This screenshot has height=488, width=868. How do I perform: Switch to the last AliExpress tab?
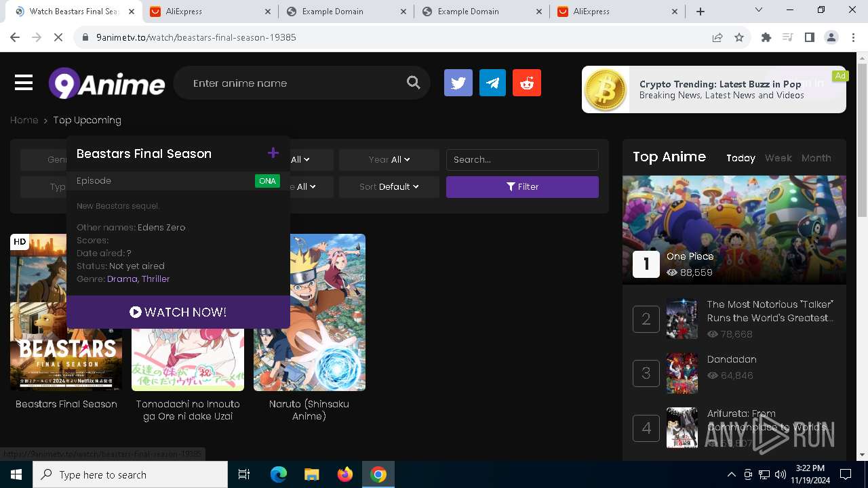616,12
